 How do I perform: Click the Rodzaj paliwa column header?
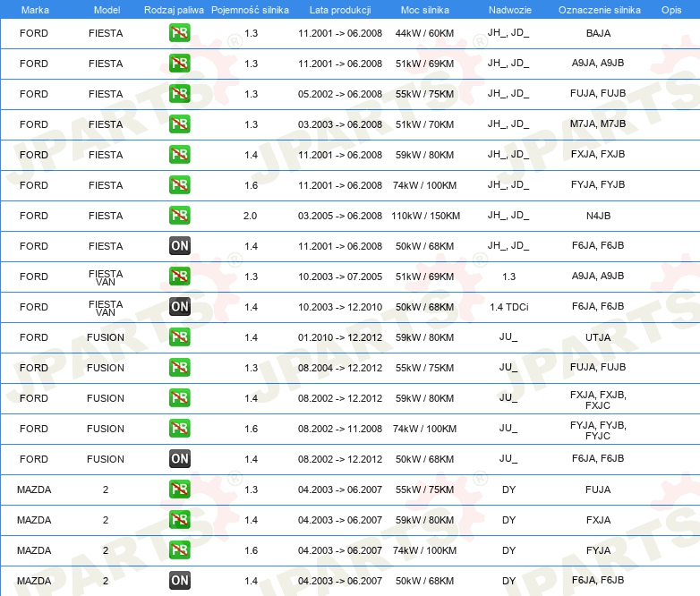coord(174,10)
